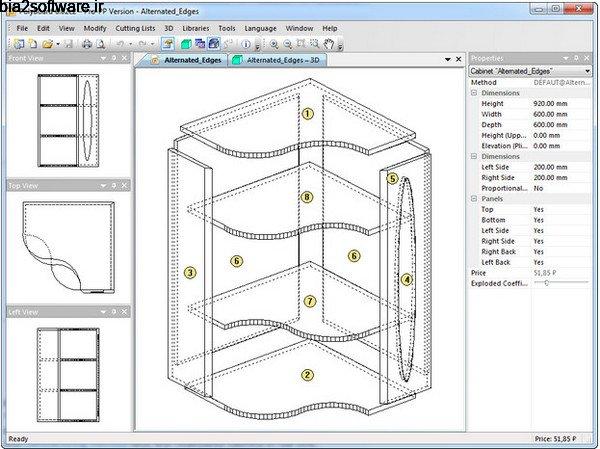Open the overflow chevron after the hand tool
The width and height of the screenshot is (600, 449).
[x=340, y=46]
